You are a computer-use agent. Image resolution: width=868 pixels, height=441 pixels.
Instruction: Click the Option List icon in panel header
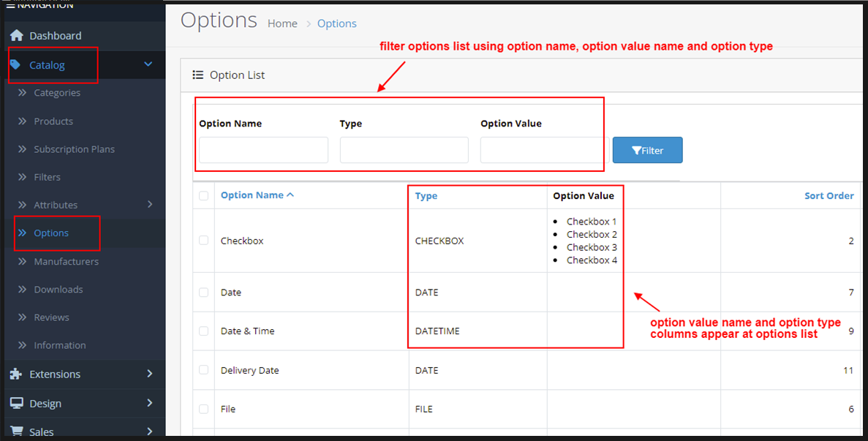click(x=197, y=75)
